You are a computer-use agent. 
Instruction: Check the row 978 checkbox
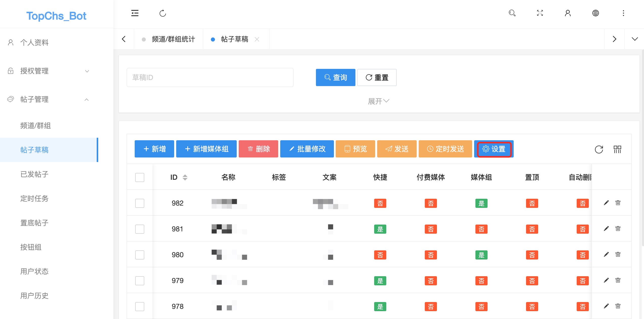(140, 307)
